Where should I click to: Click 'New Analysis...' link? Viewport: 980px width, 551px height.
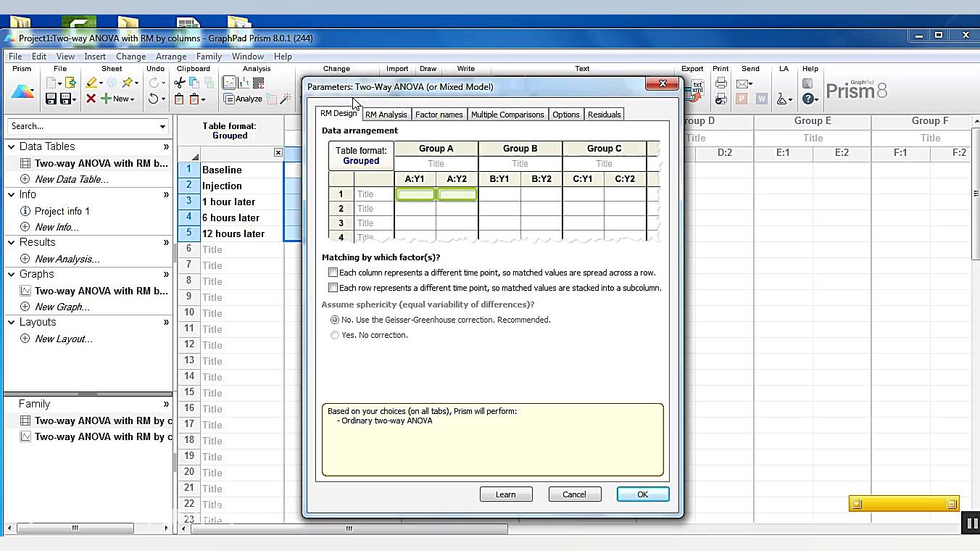[x=67, y=259]
